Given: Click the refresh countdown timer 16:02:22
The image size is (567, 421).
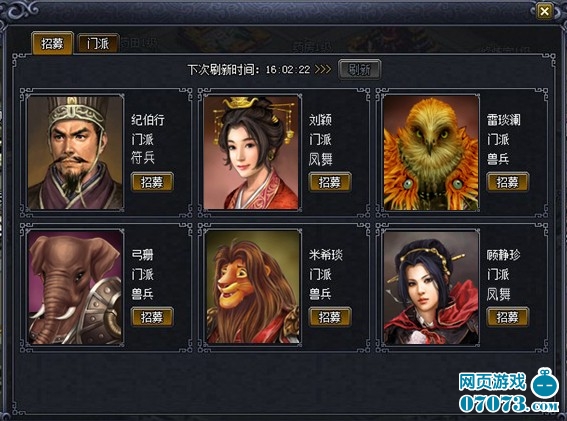Looking at the screenshot, I should coord(288,69).
